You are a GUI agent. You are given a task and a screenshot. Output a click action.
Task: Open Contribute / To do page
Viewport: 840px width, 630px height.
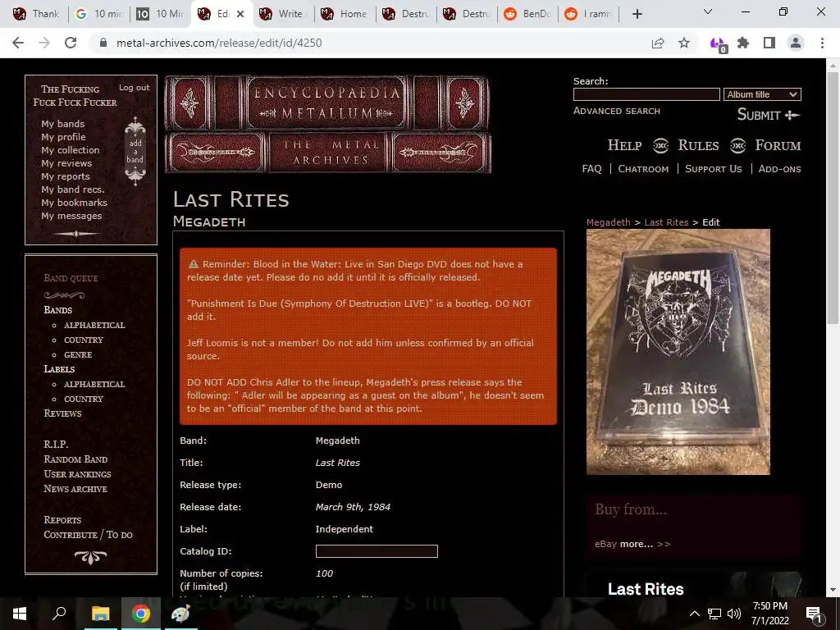click(x=88, y=535)
